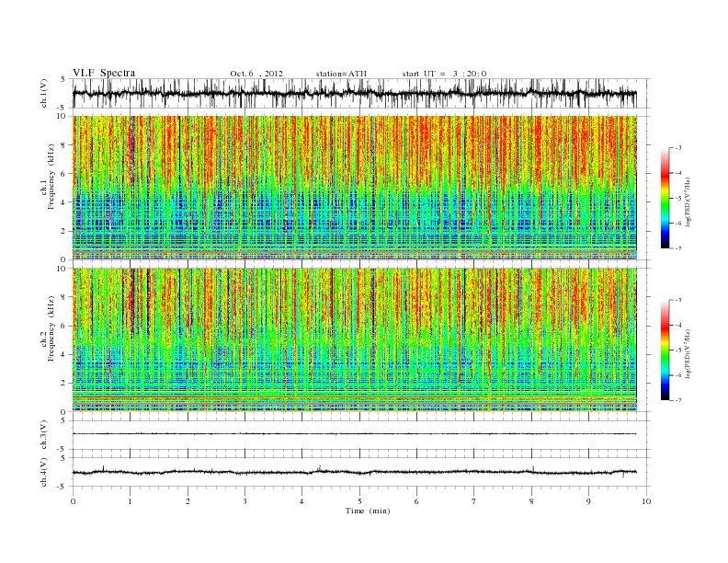The image size is (728, 563).
Task: Click the "10" tick on time axis
Action: coord(647,501)
